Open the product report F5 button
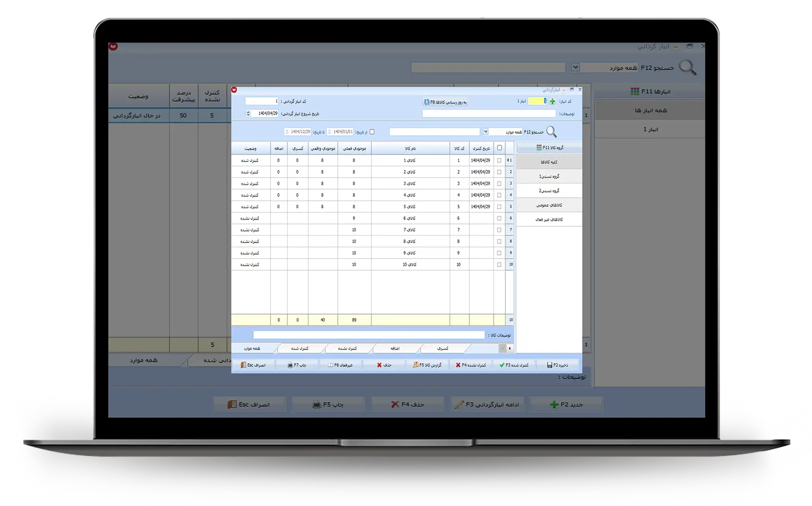 pos(427,365)
